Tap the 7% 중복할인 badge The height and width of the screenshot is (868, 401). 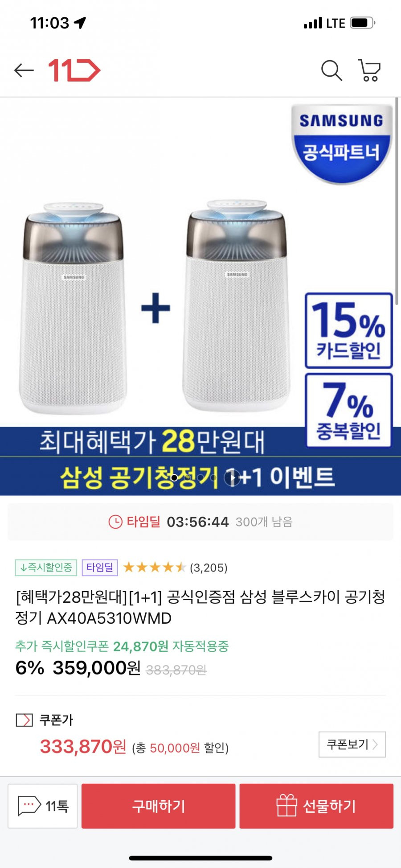point(348,410)
